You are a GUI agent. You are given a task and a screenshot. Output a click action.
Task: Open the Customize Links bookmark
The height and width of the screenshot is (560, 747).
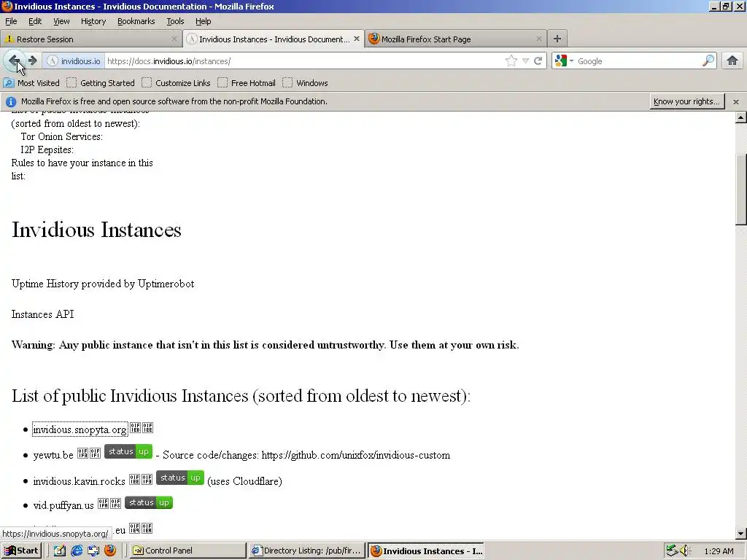[176, 83]
